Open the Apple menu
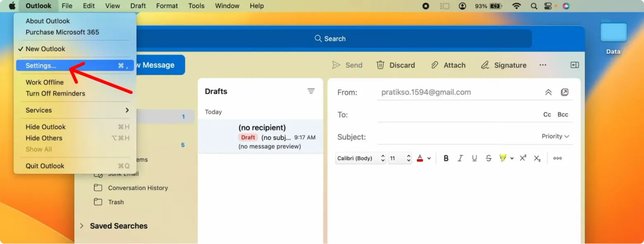This screenshot has width=644, height=244. [12, 6]
